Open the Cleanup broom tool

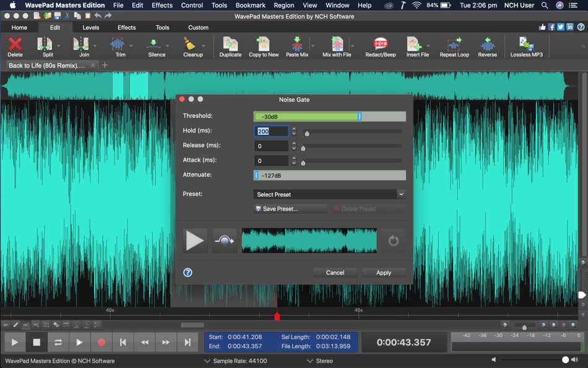click(190, 45)
